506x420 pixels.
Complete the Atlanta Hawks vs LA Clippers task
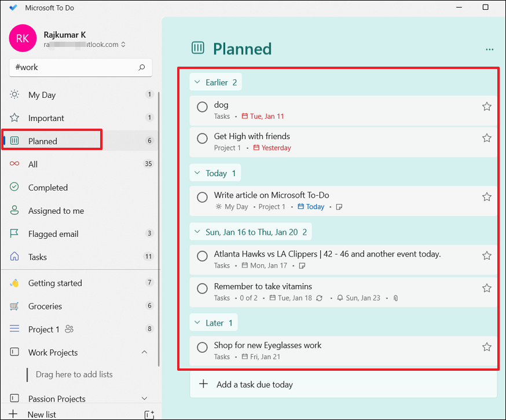(202, 256)
